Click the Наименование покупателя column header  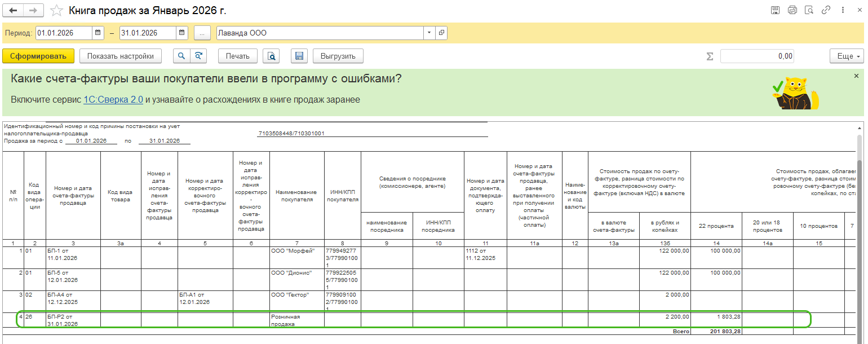click(x=297, y=196)
